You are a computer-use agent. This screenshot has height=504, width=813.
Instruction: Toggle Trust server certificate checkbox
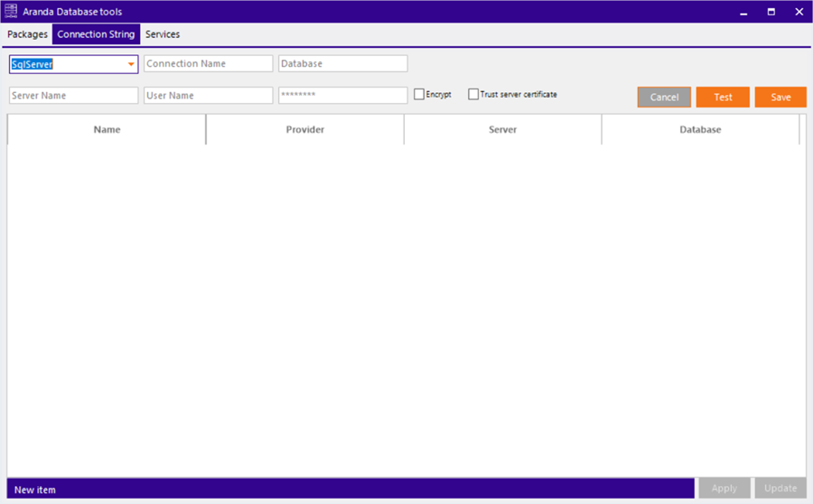click(x=473, y=94)
